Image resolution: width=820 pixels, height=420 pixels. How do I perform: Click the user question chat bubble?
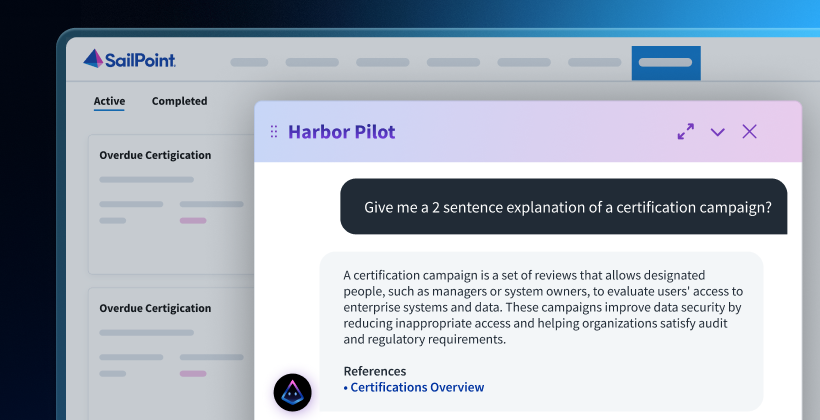(x=564, y=207)
